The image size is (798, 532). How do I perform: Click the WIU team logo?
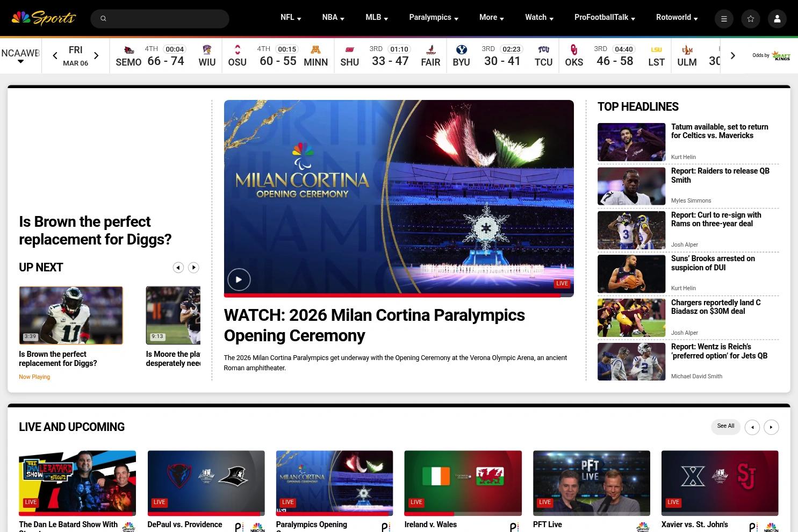tap(207, 50)
